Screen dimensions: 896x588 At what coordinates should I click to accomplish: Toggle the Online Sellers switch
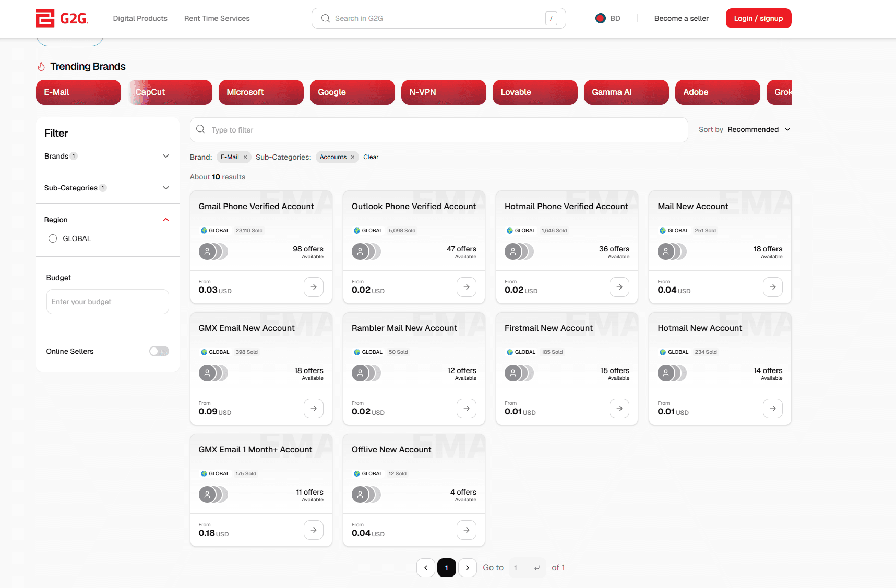click(159, 351)
